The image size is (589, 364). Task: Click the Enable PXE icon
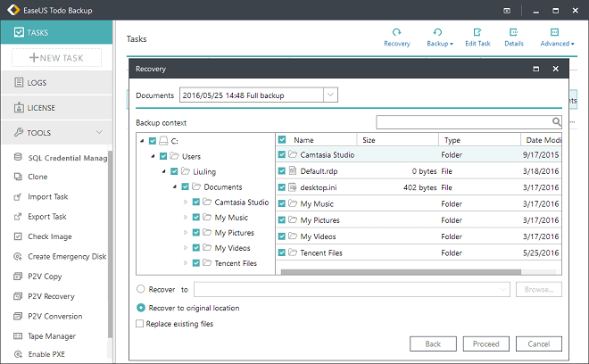(x=18, y=354)
